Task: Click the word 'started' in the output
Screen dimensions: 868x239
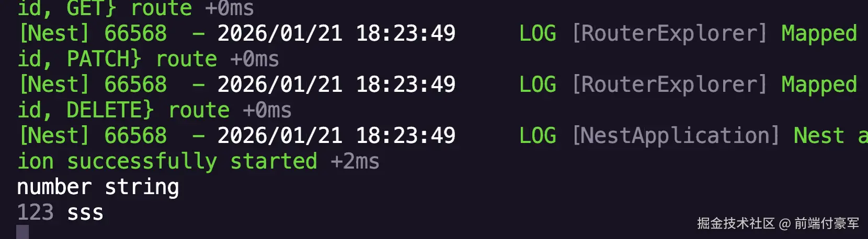Action: [273, 161]
